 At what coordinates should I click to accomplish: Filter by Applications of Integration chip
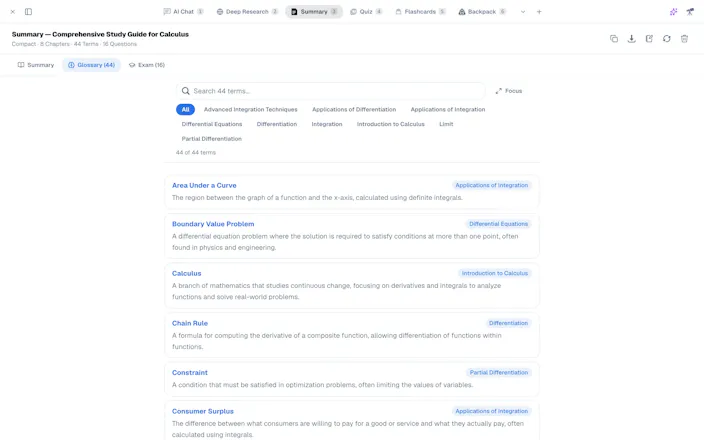[x=448, y=110]
